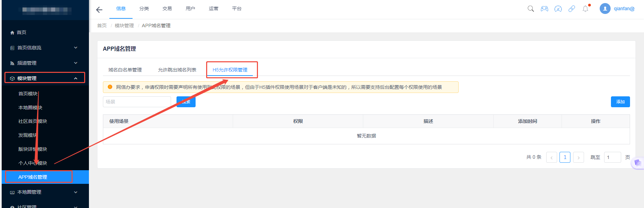
Task: Click the user avatar icon
Action: pos(605,9)
